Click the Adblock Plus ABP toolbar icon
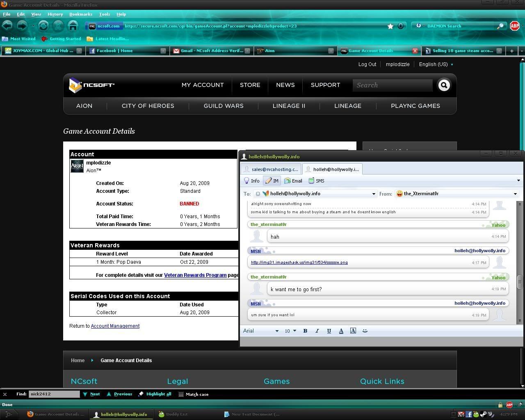This screenshot has height=420, width=525. click(514, 26)
